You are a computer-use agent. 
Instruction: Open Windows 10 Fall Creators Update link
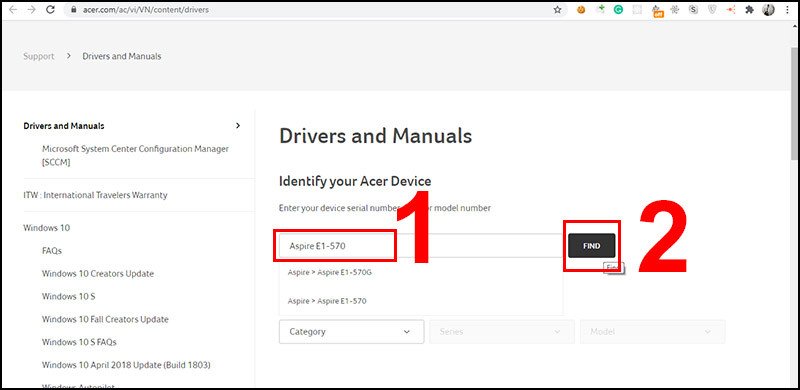click(x=105, y=320)
